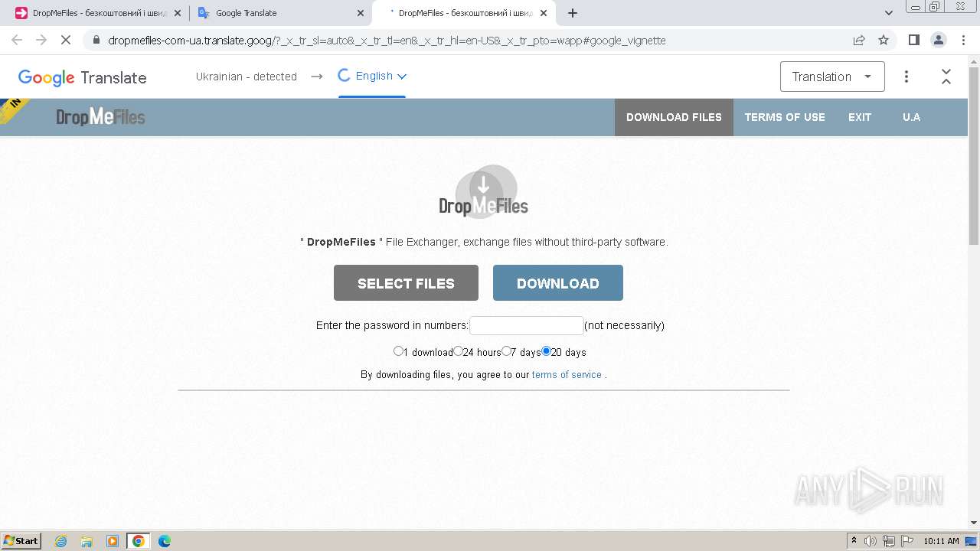Open the terms of service link
Screen dimensions: 980x551
[x=567, y=375]
